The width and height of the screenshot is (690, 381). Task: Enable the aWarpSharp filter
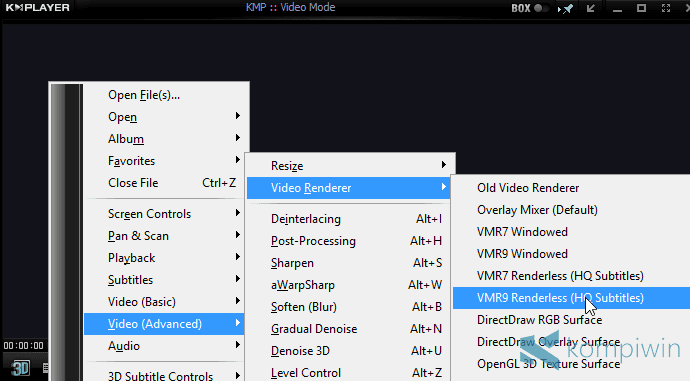pyautogui.click(x=349, y=285)
